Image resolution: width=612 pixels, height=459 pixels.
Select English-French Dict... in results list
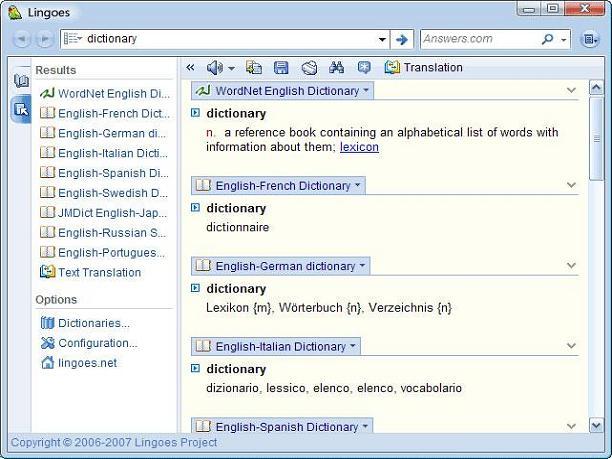click(105, 113)
